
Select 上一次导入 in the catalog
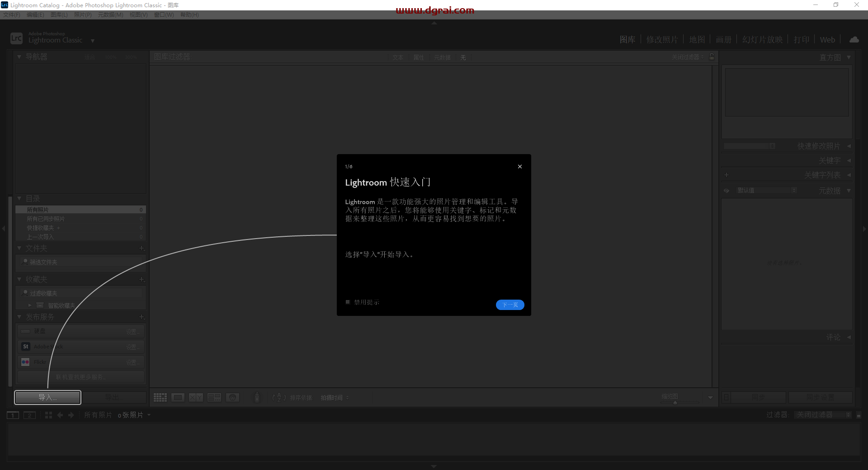(80, 237)
